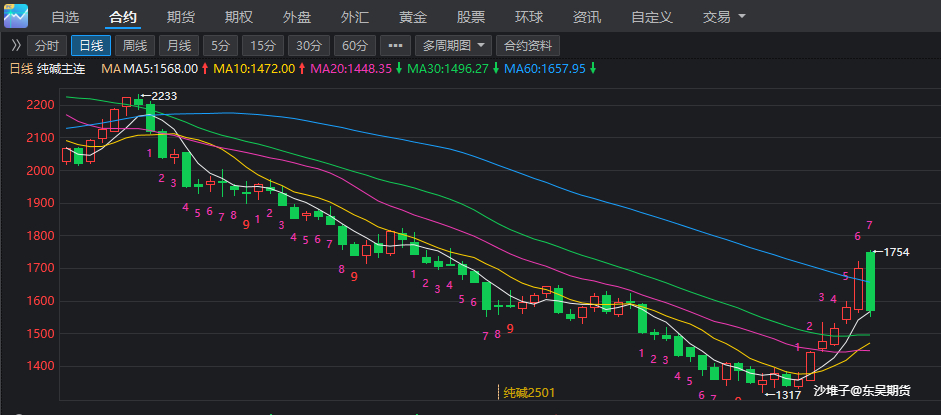941x415 pixels.
Task: Click the 日线 纯碱主连 chart title
Action: tap(47, 69)
